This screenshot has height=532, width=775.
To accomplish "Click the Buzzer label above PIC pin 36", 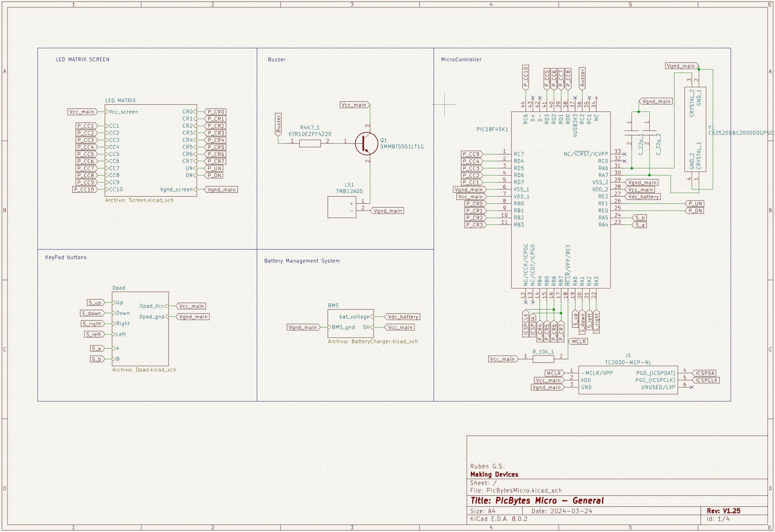I will pyautogui.click(x=582, y=79).
